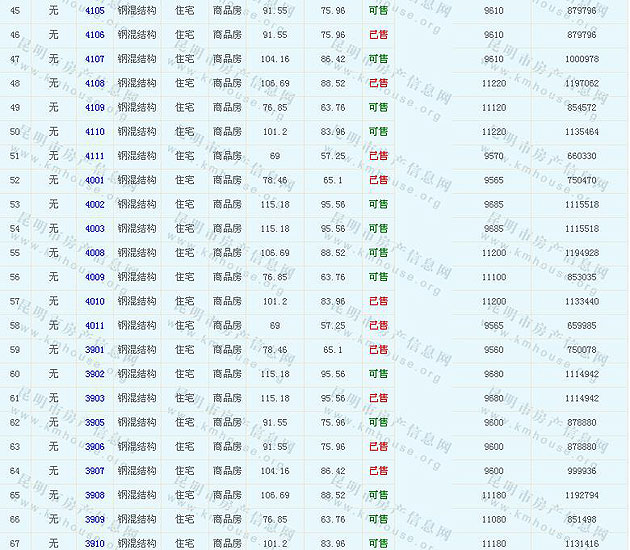Select room 3903 link
The width and height of the screenshot is (630, 550).
[x=95, y=398]
